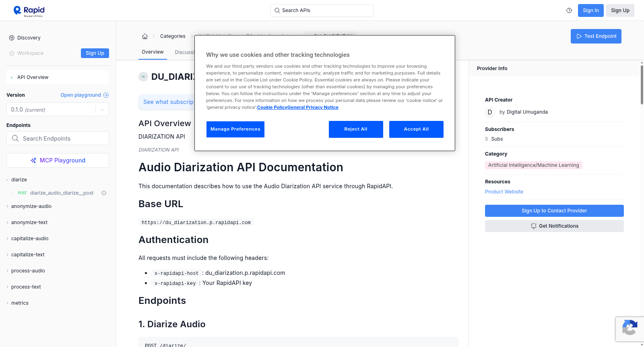Click the arrow icon beside Open playground
This screenshot has height=347, width=644.
point(106,95)
